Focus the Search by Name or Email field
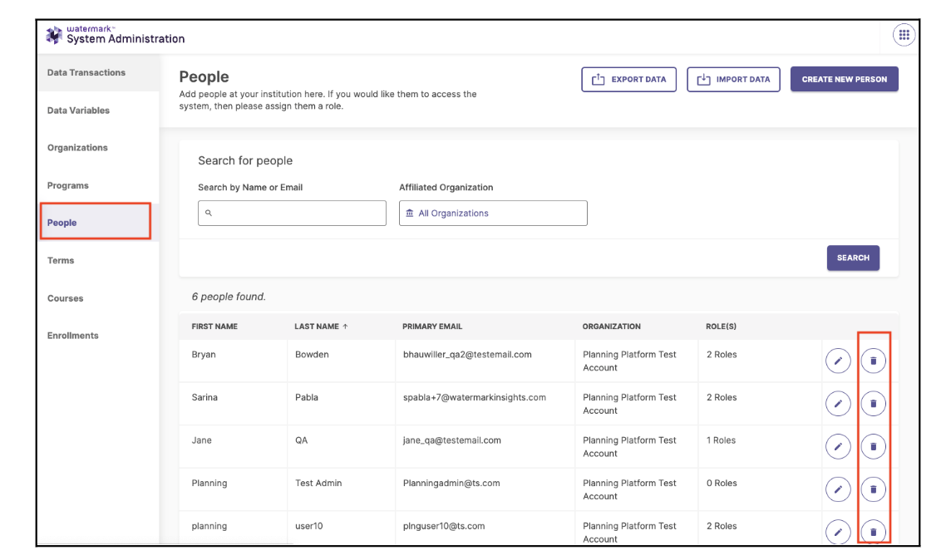The image size is (946, 560). pos(292,214)
